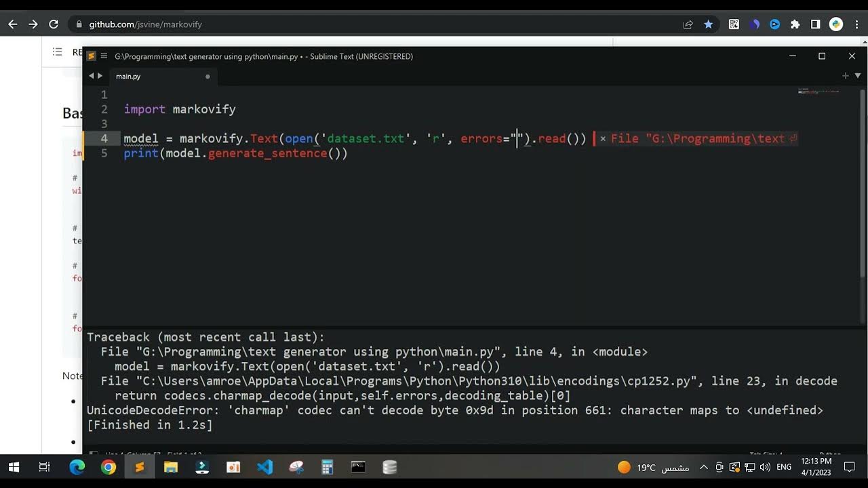Click the share page icon in Chrome

[688, 24]
